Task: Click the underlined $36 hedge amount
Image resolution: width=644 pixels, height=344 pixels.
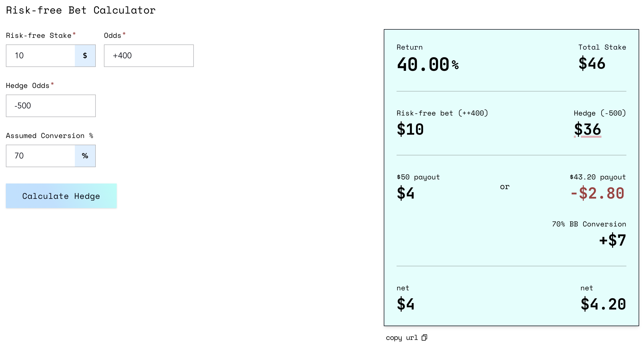Action: point(587,129)
